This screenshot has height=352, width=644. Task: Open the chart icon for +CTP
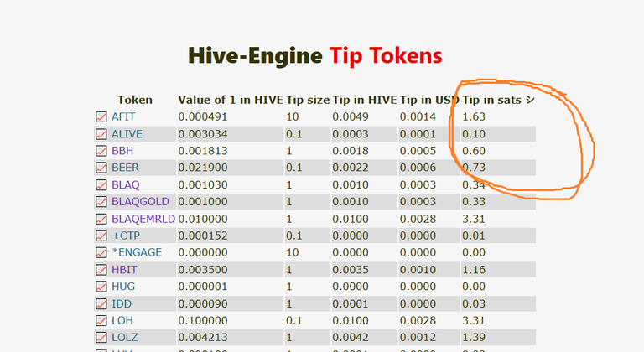[101, 236]
